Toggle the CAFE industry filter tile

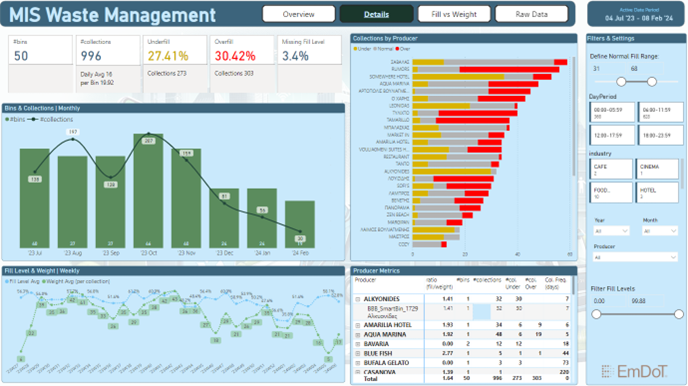click(611, 169)
